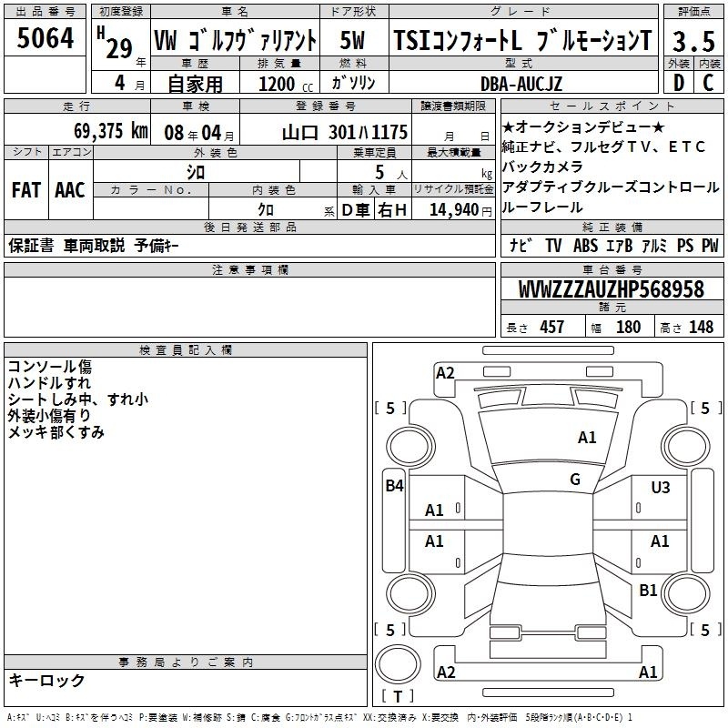
Task: Select the 山口 301ハ1175 registration number
Action: [x=344, y=132]
